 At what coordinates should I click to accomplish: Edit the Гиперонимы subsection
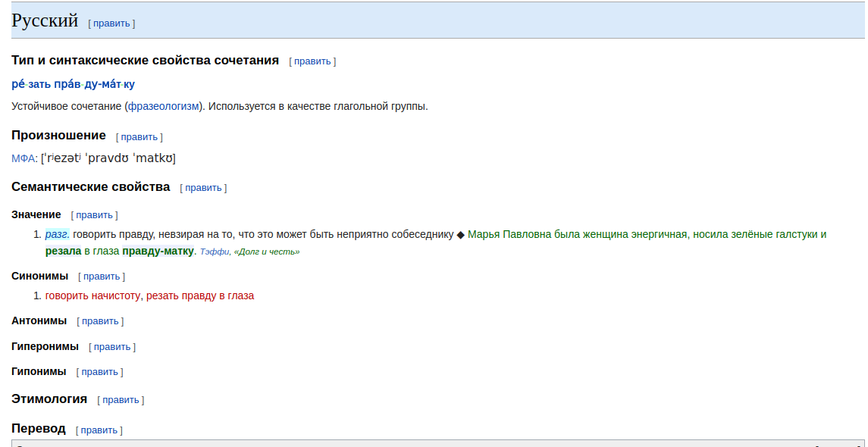112,348
